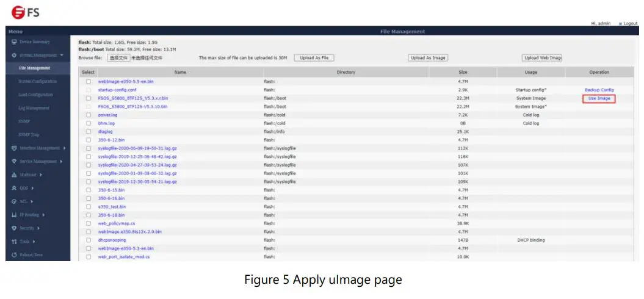This screenshot has width=644, height=299.
Task: Open the 350-6-15.bin file link
Action: [x=111, y=190]
